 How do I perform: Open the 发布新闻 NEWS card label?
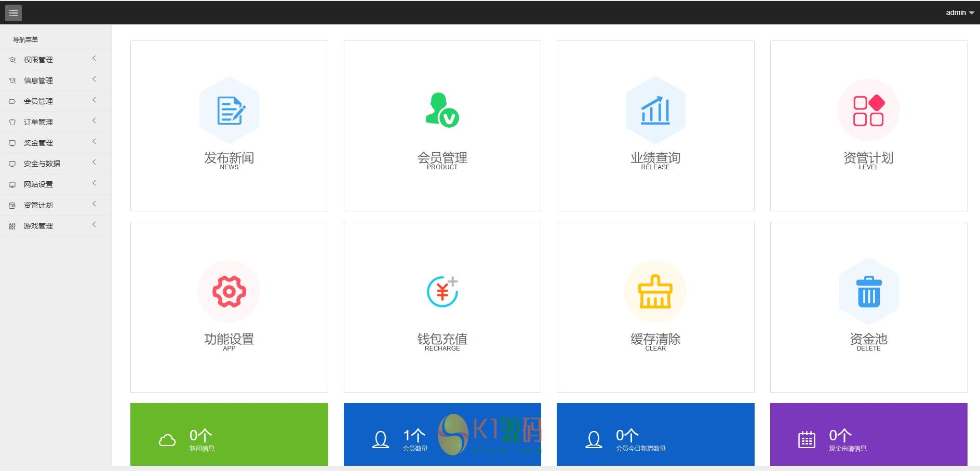coord(229,160)
